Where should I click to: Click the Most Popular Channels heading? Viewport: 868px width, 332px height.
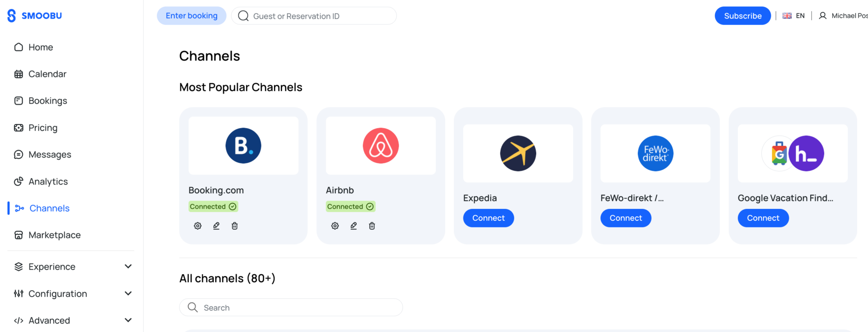point(241,87)
